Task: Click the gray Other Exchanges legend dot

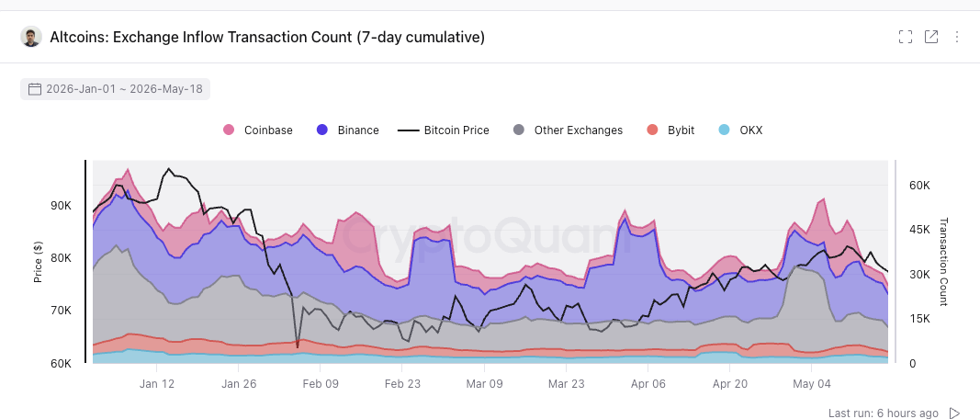Action: pos(519,130)
